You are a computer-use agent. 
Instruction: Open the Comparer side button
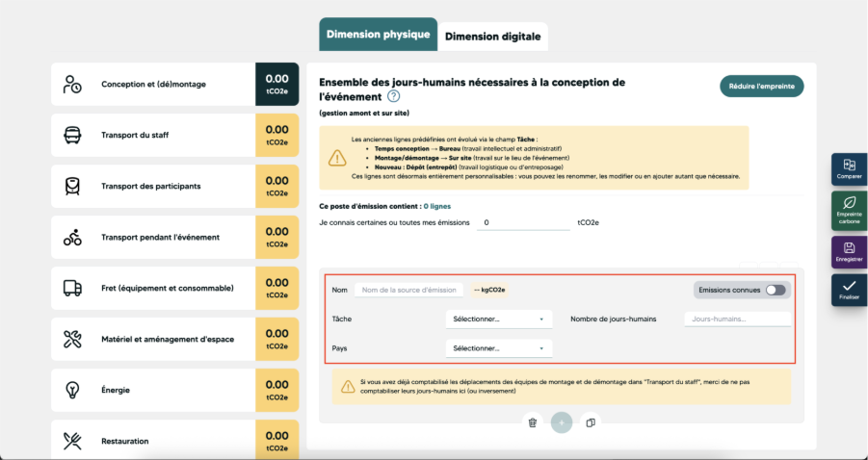pos(849,169)
